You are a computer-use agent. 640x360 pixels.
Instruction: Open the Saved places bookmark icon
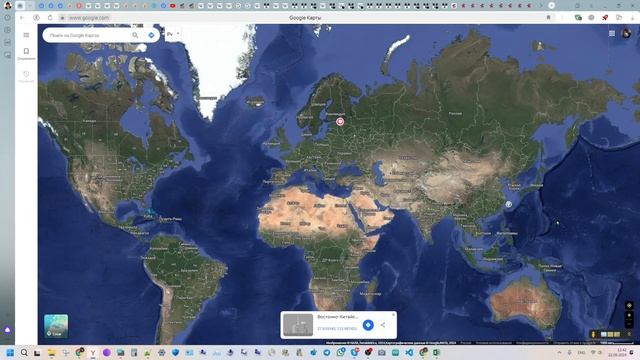pos(26,51)
